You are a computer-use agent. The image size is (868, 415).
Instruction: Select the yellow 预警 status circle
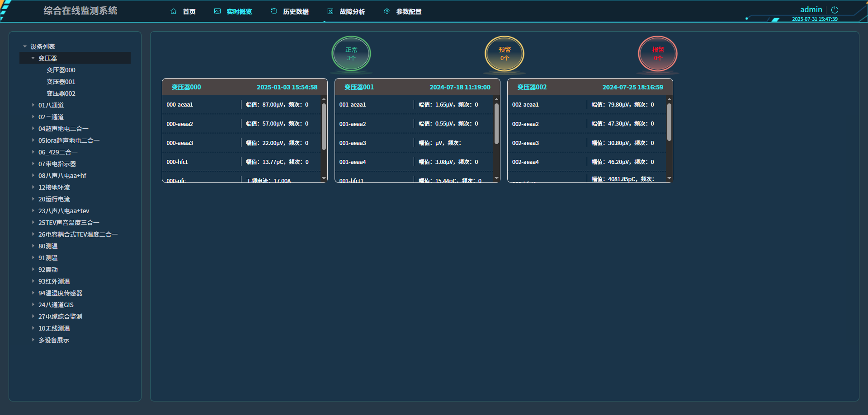[x=505, y=54]
